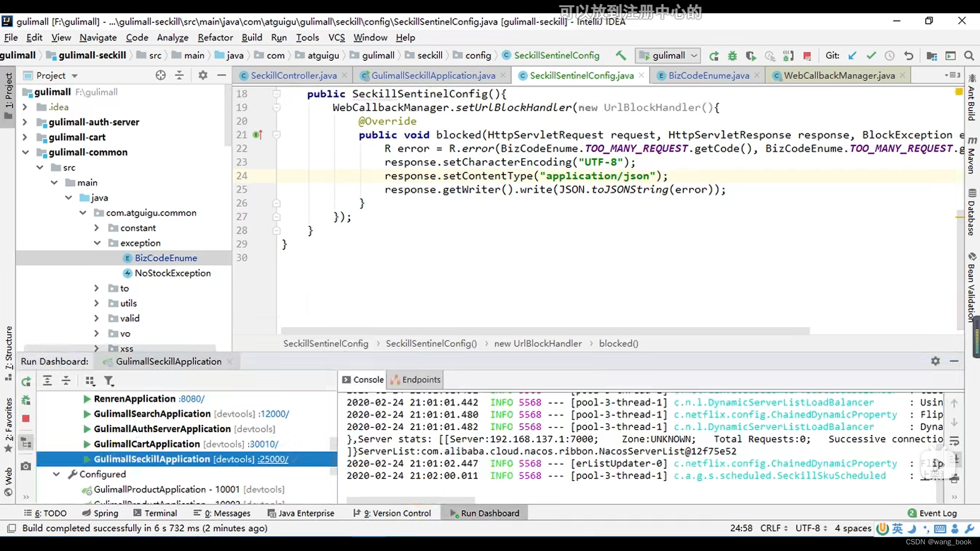Open the Analyze menu
Image resolution: width=980 pixels, height=551 pixels.
(x=173, y=37)
